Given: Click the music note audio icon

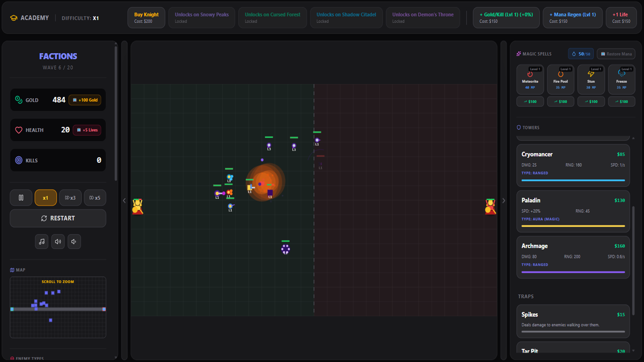Looking at the screenshot, I should pyautogui.click(x=42, y=241).
